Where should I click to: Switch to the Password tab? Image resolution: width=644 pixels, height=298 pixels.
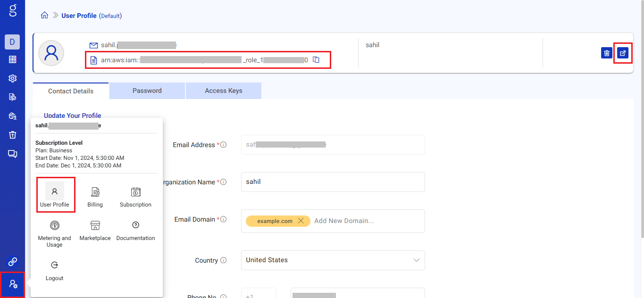[x=147, y=91]
